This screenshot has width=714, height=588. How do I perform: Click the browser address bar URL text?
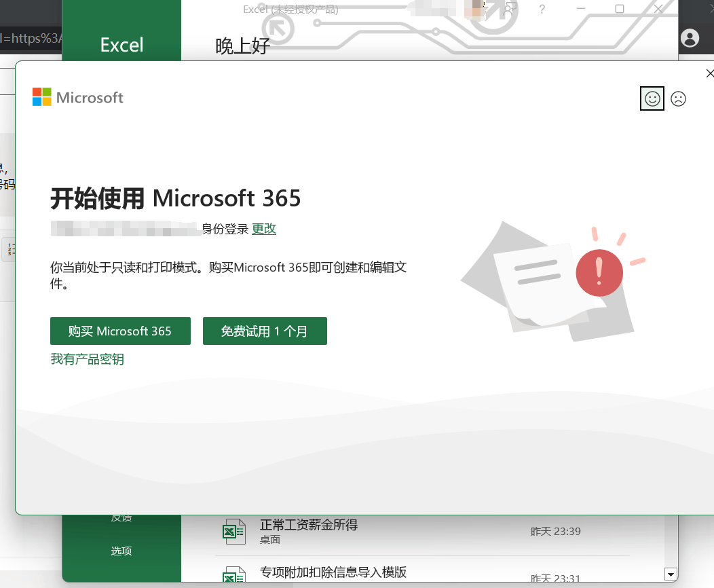click(31, 38)
